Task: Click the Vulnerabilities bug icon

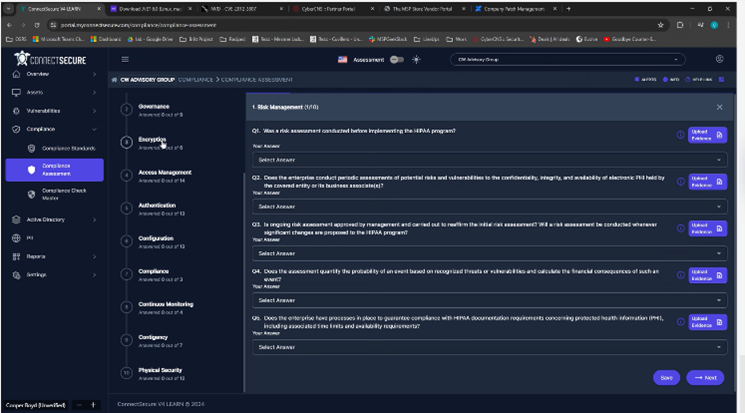Action: coord(16,111)
